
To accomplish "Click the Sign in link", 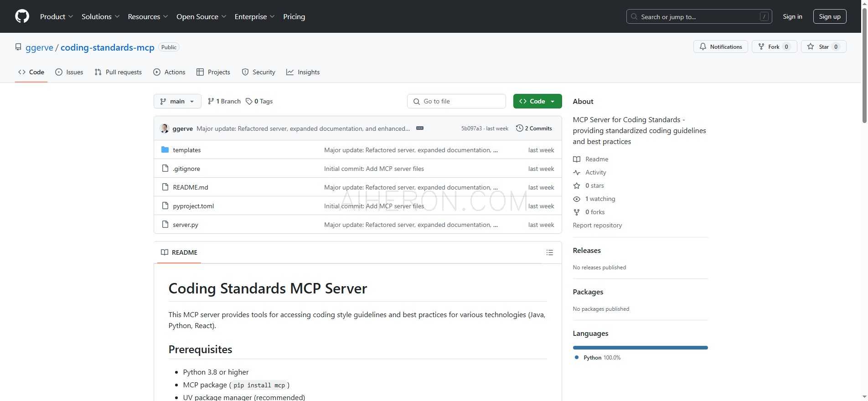I will click(x=792, y=16).
